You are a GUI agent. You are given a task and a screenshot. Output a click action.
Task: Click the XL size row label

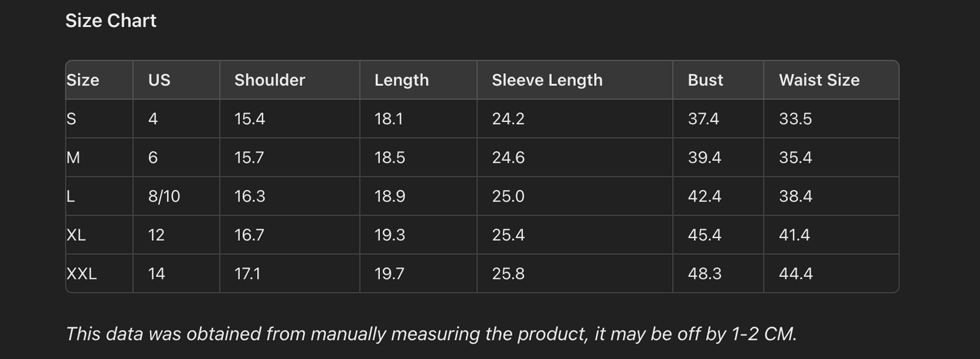tap(76, 235)
